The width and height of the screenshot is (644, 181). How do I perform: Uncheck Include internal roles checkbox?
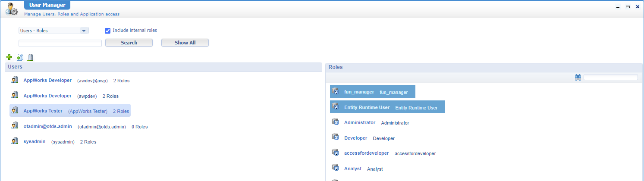coord(108,31)
